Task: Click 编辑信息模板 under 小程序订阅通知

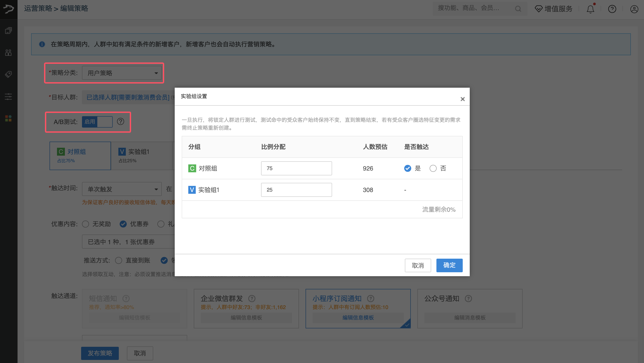Action: (358, 317)
